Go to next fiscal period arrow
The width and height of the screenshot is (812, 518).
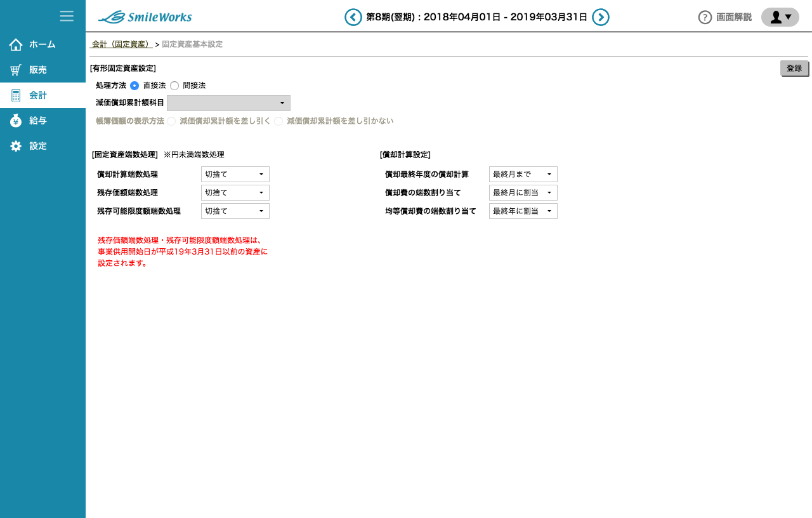[x=601, y=17]
